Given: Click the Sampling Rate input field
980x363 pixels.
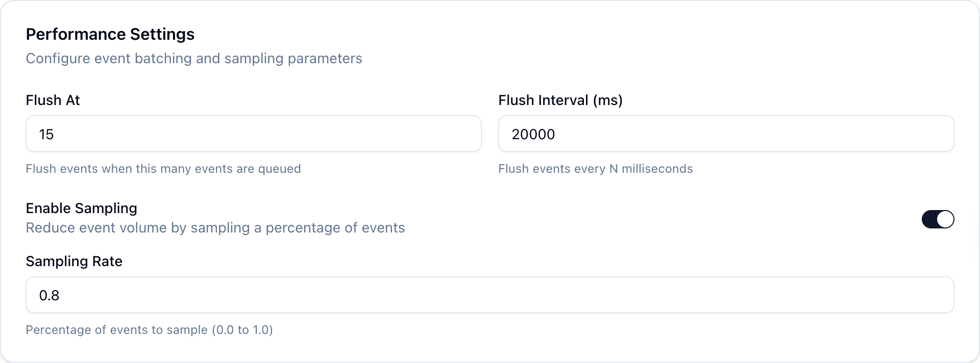Looking at the screenshot, I should point(489,295).
